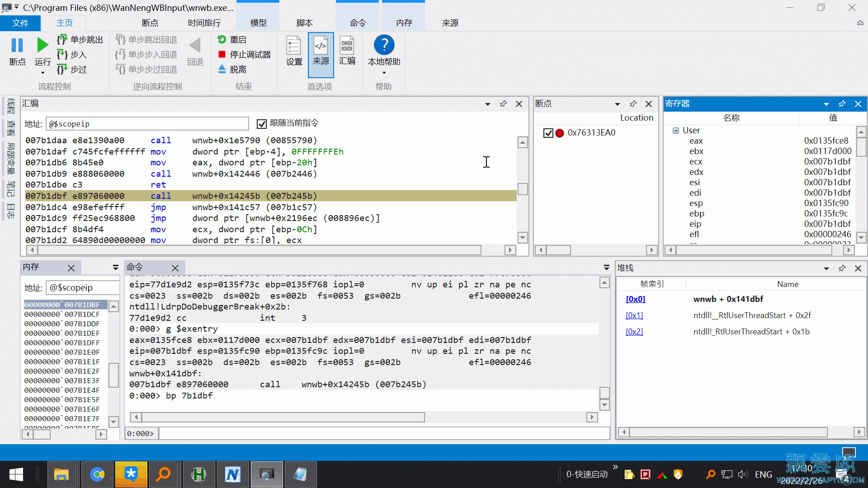Click Step Out (单步跳出) in flow control

point(80,40)
